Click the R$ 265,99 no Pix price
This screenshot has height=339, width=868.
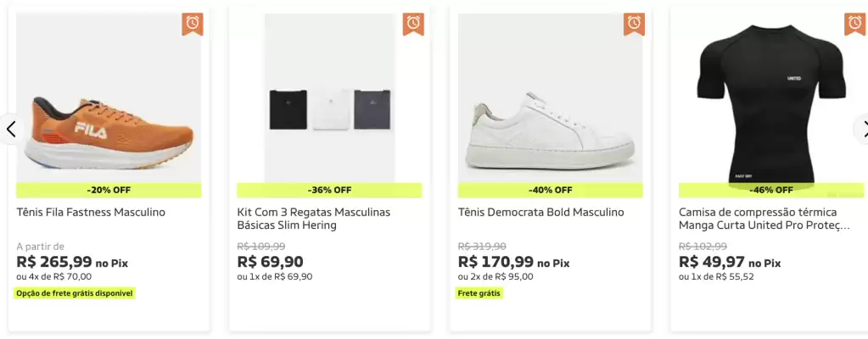click(72, 262)
